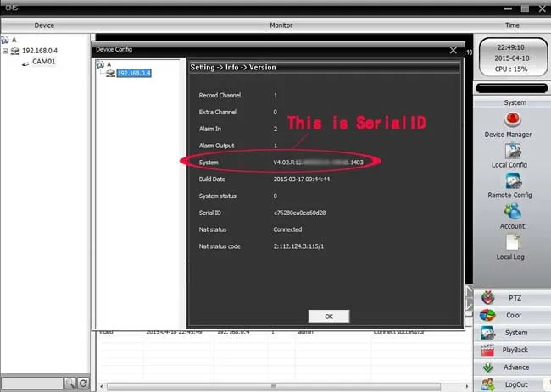551x392 pixels.
Task: Click the Record Channel label
Action: pyautogui.click(x=220, y=95)
